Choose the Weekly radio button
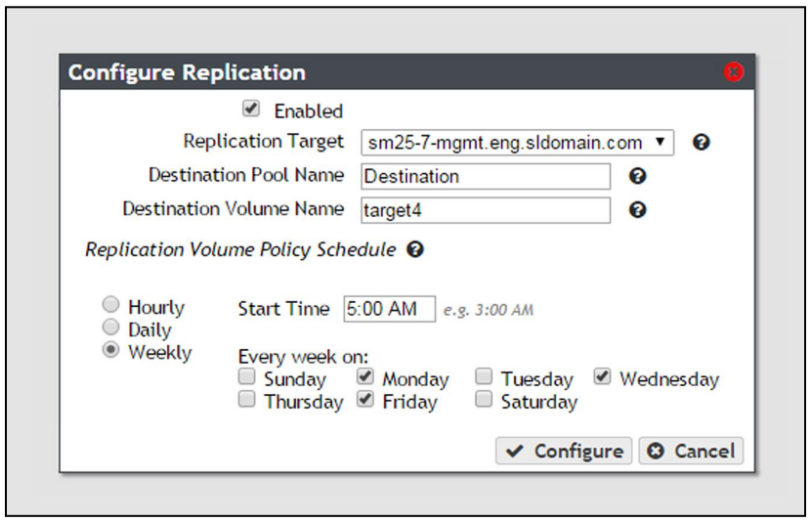The height and width of the screenshot is (523, 812). pos(110,350)
